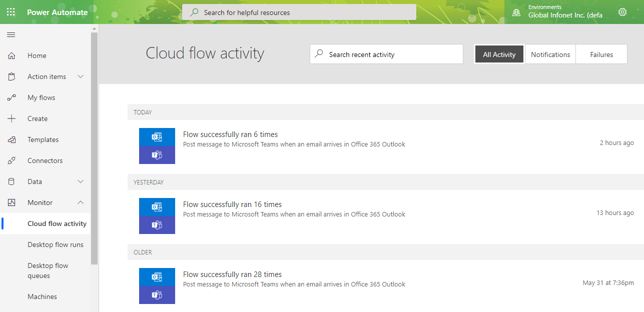This screenshot has width=644, height=312.
Task: Click flow description under 'ran 28 times'
Action: (294, 284)
